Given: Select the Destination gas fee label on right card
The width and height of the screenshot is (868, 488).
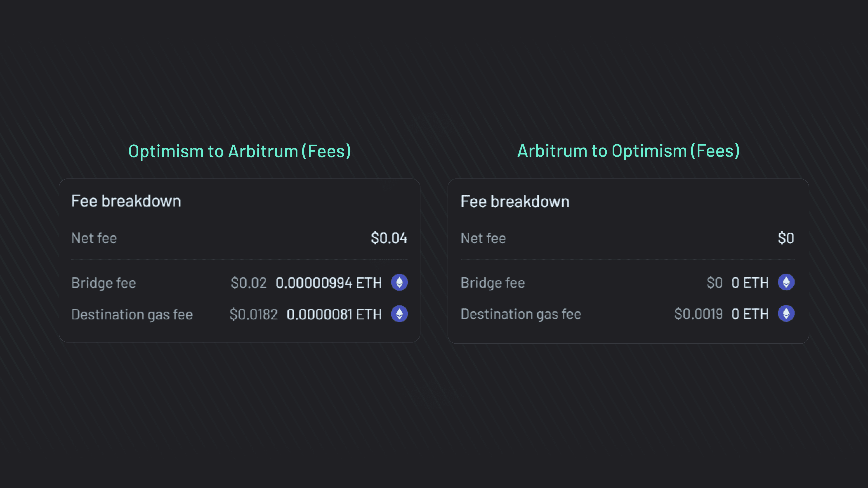Looking at the screenshot, I should pyautogui.click(x=521, y=314).
